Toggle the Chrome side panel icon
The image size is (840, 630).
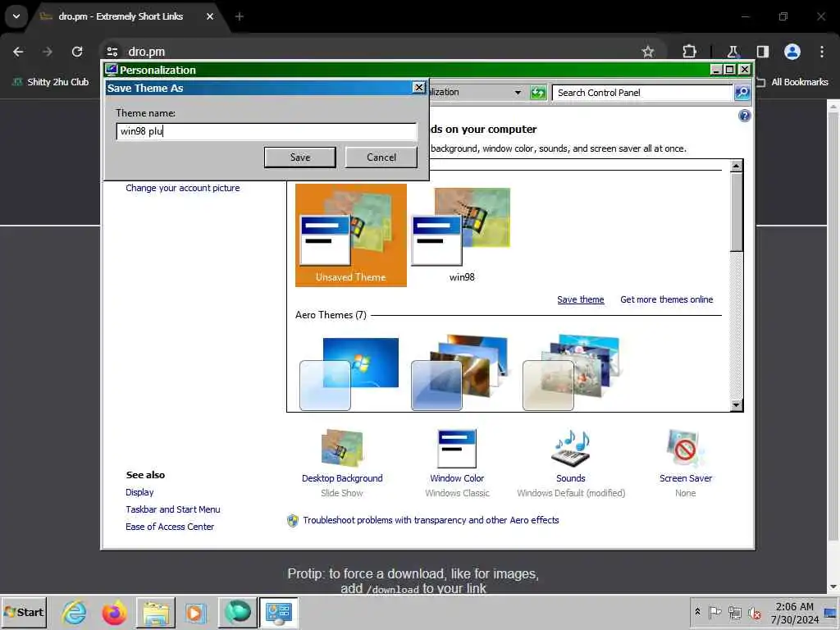coord(762,52)
